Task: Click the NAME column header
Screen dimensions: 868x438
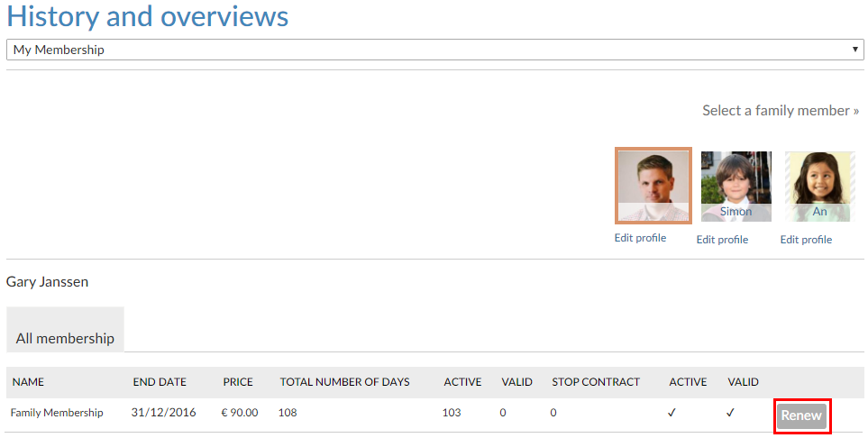Action: click(28, 382)
